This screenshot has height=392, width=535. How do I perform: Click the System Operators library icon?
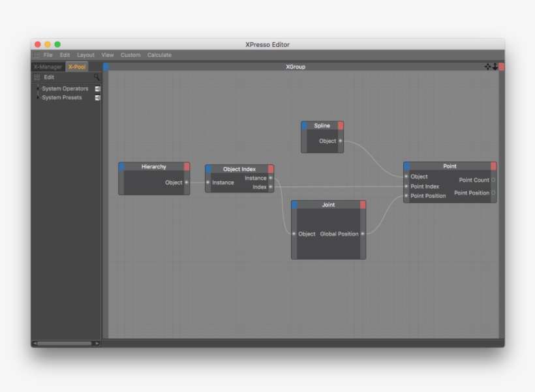click(98, 89)
